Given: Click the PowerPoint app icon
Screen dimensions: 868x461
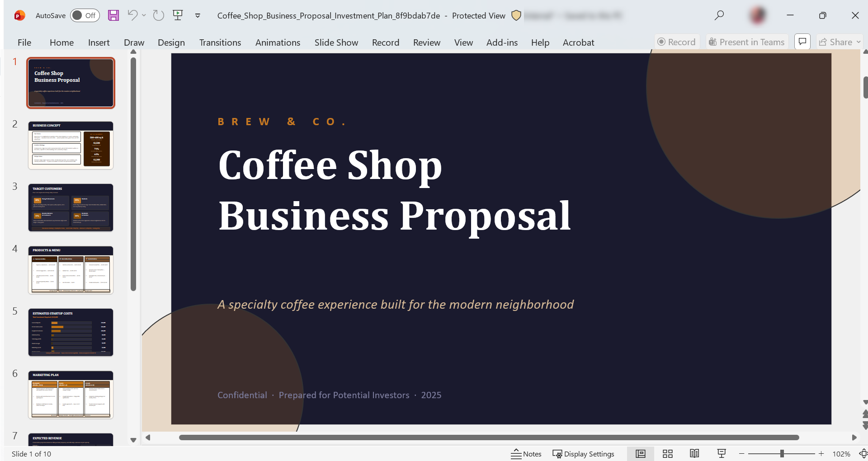Looking at the screenshot, I should click(x=19, y=15).
